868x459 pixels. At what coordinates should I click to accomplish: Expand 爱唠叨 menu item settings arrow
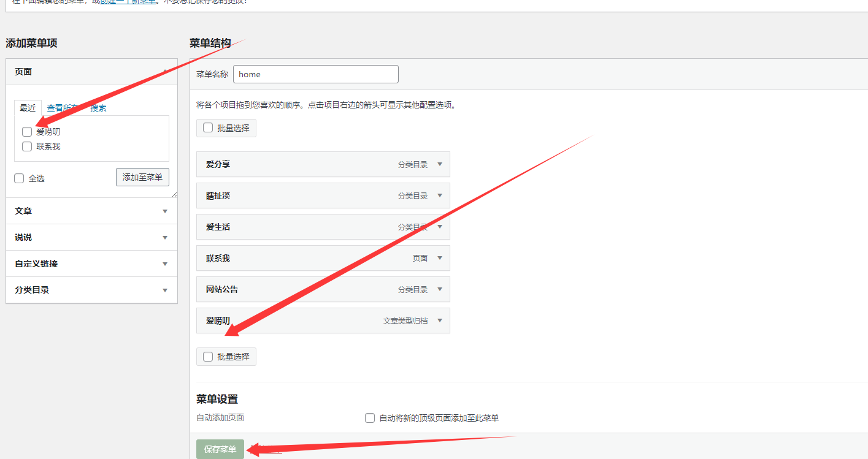pyautogui.click(x=440, y=321)
